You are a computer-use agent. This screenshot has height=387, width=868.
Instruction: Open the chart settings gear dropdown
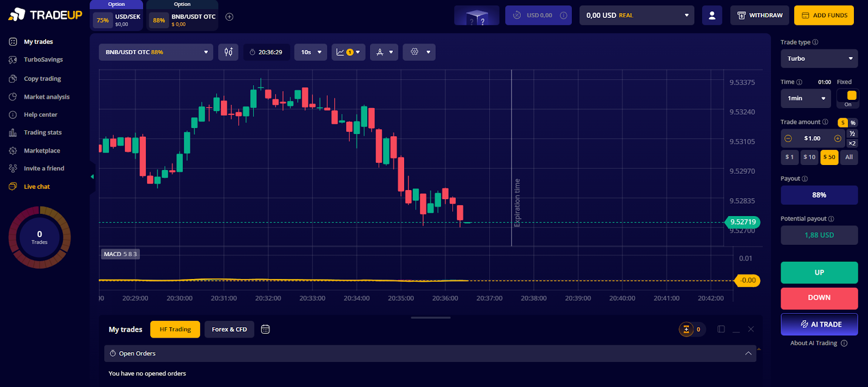pos(419,52)
